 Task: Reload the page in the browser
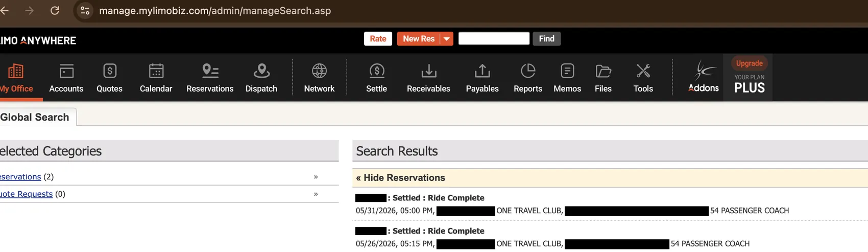(x=55, y=10)
